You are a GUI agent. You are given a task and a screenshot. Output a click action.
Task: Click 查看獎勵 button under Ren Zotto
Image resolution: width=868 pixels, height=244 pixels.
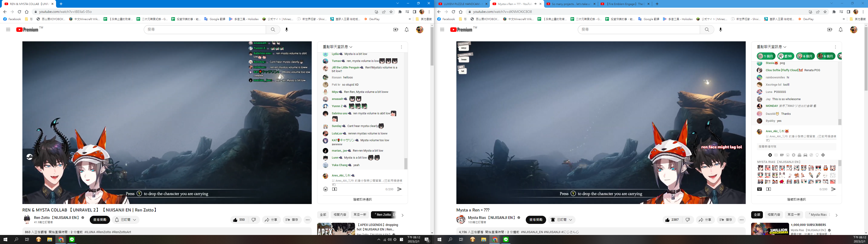[100, 220]
